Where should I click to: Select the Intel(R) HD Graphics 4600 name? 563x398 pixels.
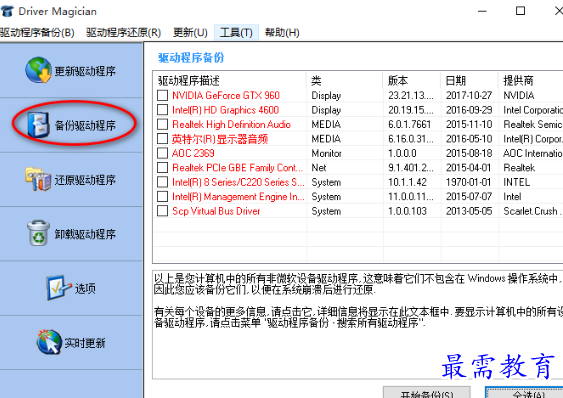coord(225,110)
